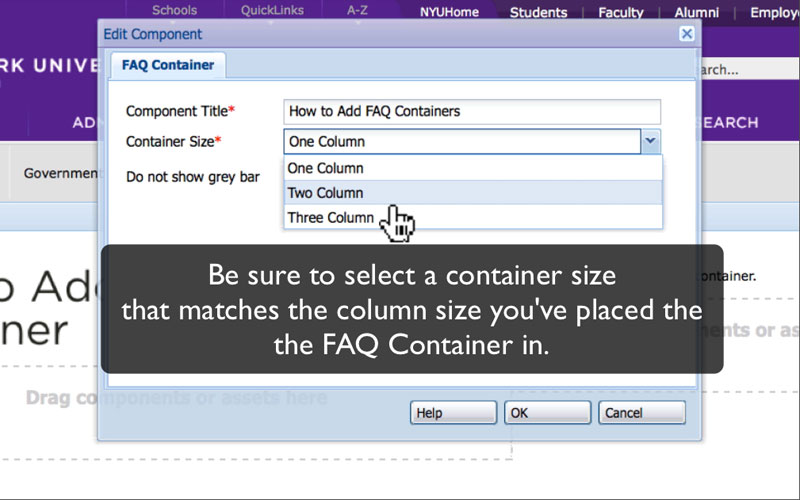Close the Edit Component dialog
800x500 pixels.
[686, 34]
